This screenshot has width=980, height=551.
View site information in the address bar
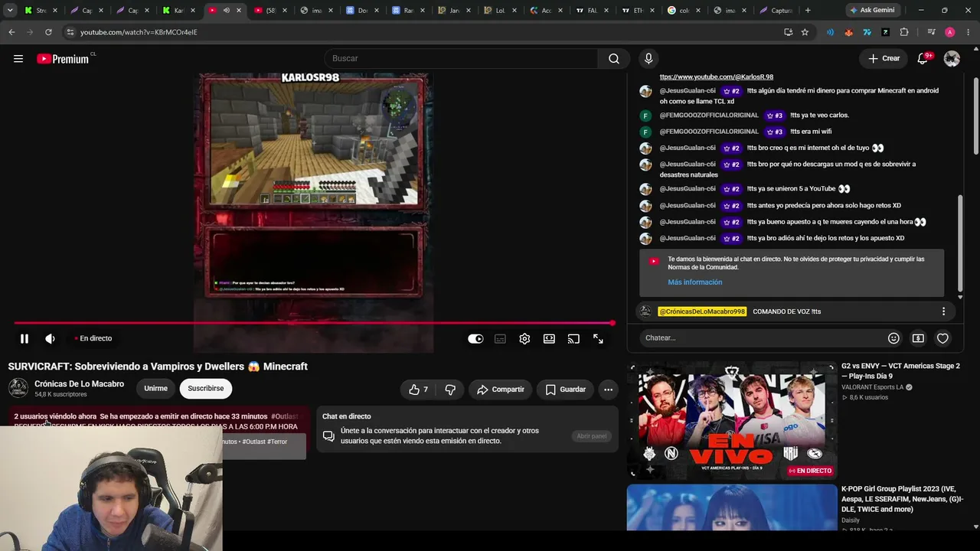click(x=70, y=32)
